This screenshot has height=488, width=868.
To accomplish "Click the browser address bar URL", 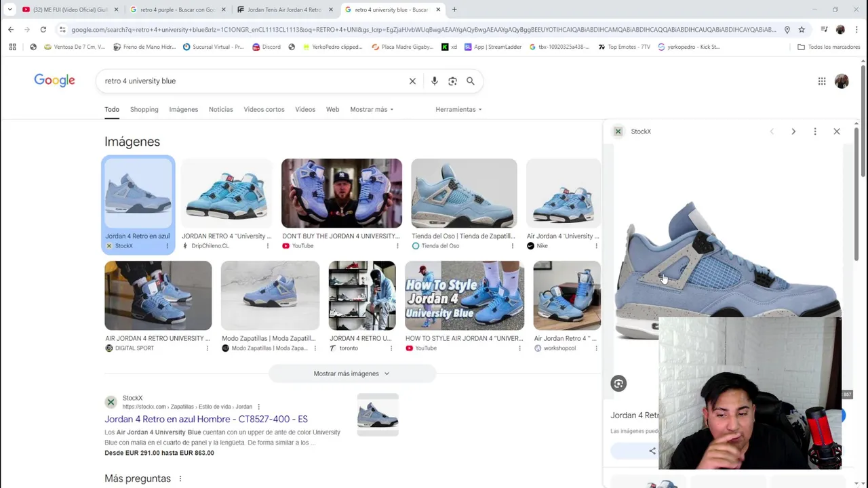I will click(x=424, y=30).
